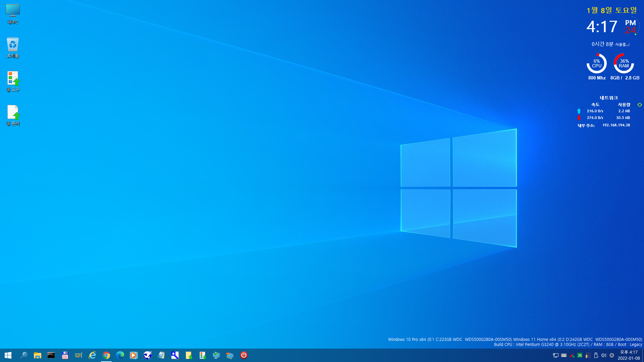Click the 30.5 MB download usage value

[623, 118]
